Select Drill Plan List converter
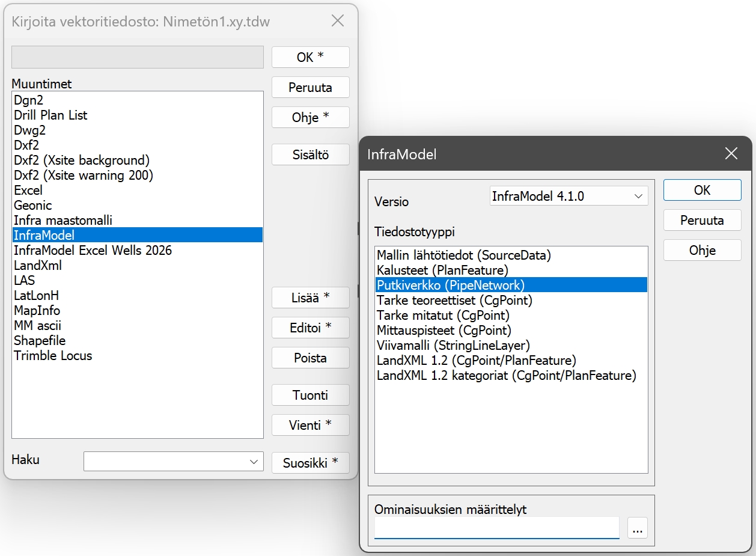Screen dimensions: 756x556 pyautogui.click(x=138, y=115)
